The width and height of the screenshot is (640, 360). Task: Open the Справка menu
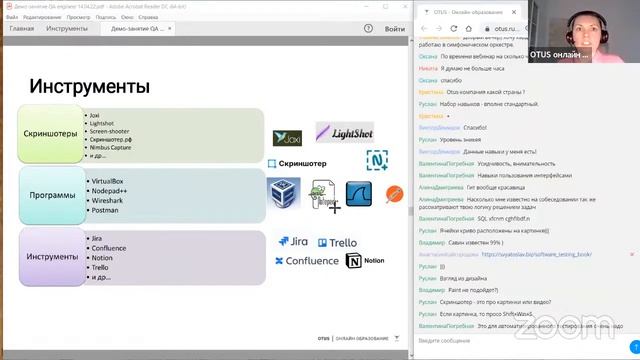tap(148, 17)
